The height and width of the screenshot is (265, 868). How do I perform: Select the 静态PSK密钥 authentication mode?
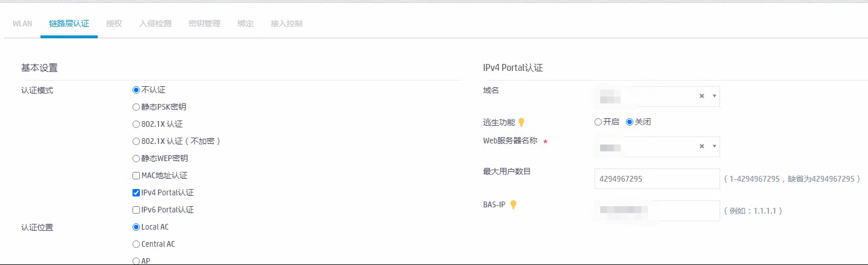point(136,107)
